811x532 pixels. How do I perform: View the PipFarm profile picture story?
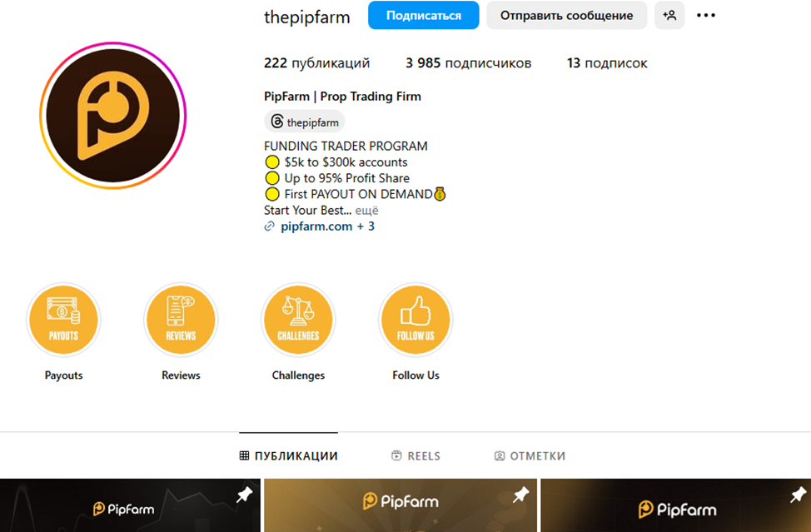click(x=112, y=115)
